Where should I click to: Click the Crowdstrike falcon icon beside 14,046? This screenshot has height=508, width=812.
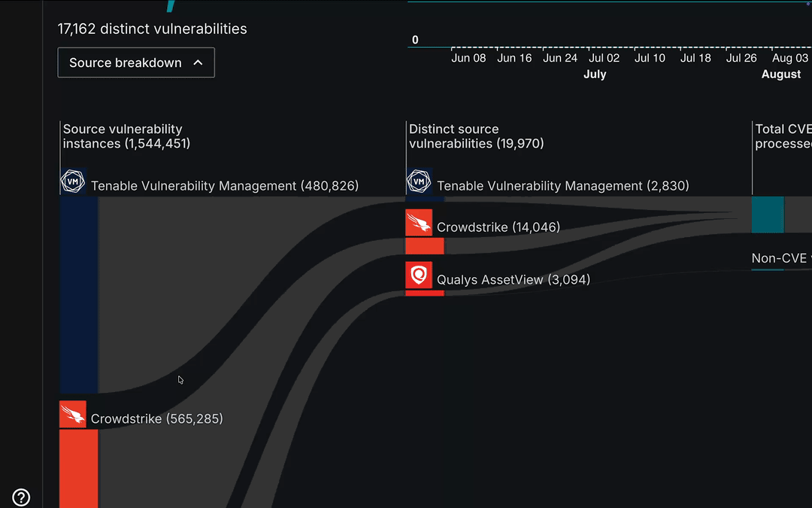(419, 223)
